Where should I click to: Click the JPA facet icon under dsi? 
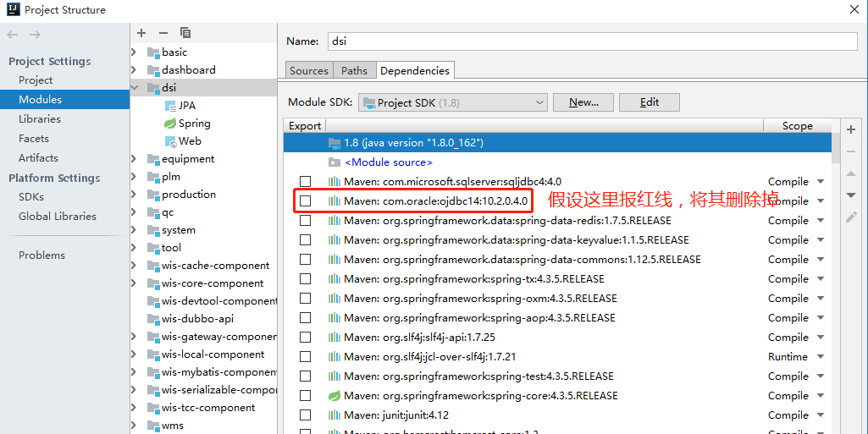tap(170, 106)
